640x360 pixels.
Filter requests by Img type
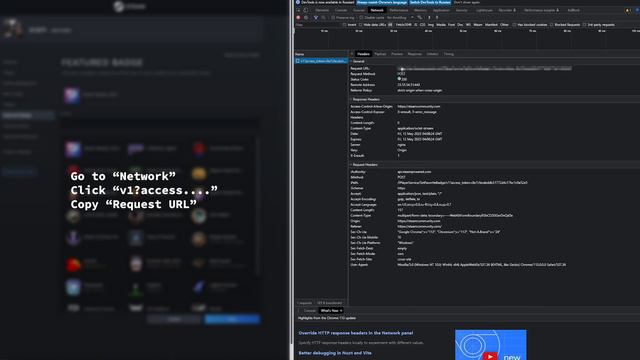tap(431, 25)
